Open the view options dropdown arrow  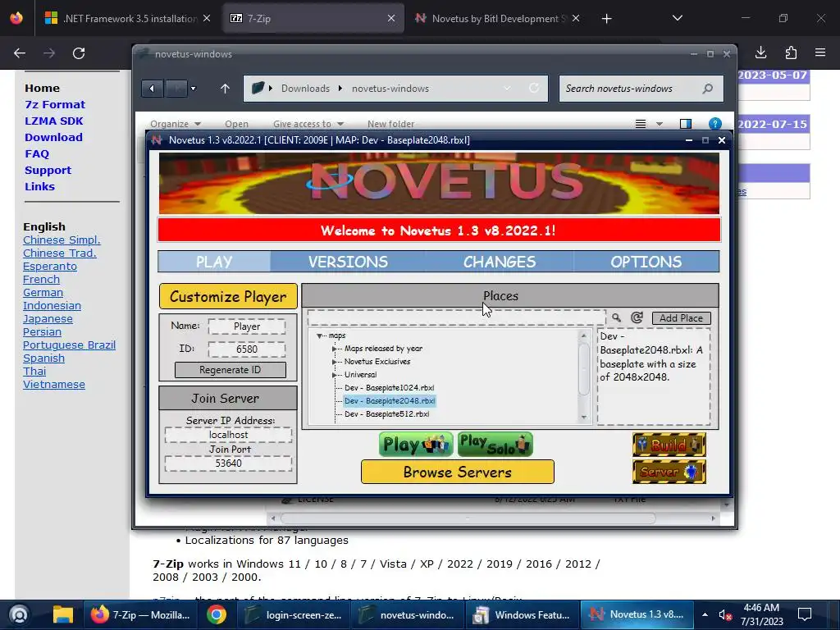660,124
